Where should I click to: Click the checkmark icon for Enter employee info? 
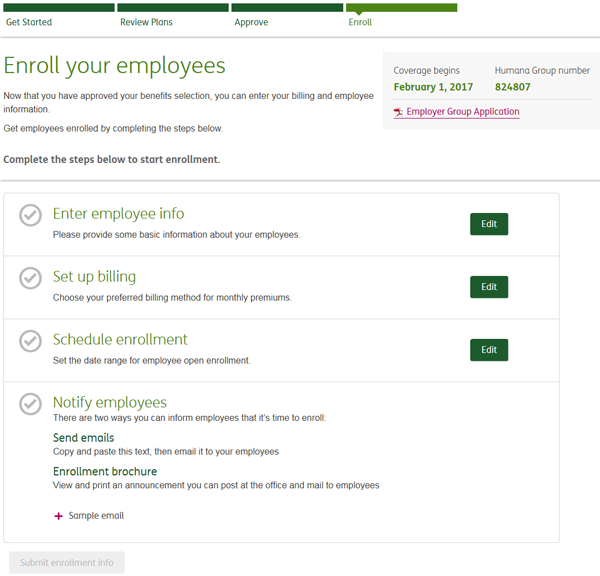[30, 215]
